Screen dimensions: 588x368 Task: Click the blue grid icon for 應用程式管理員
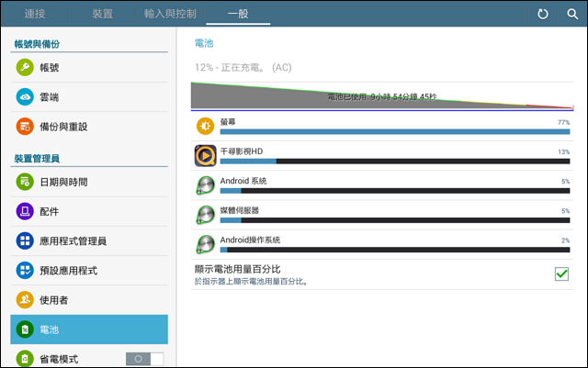coord(25,240)
